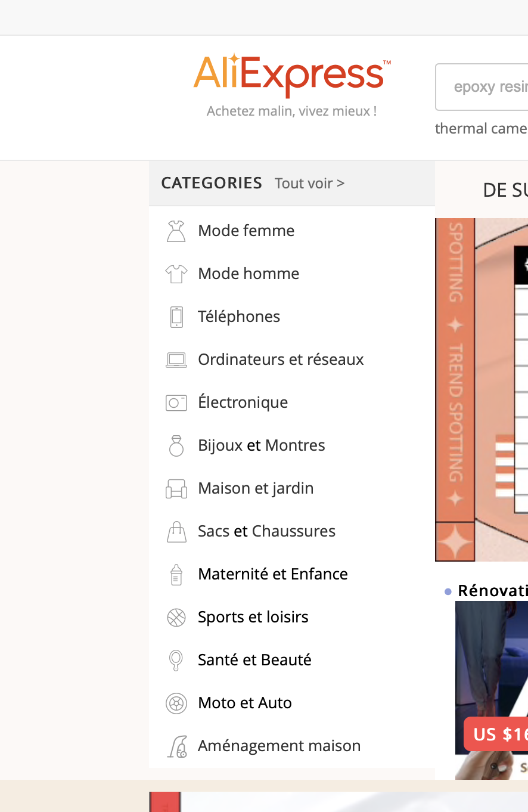Viewport: 528px width, 812px height.
Task: Open the Sports et loisirs category
Action: [253, 617]
